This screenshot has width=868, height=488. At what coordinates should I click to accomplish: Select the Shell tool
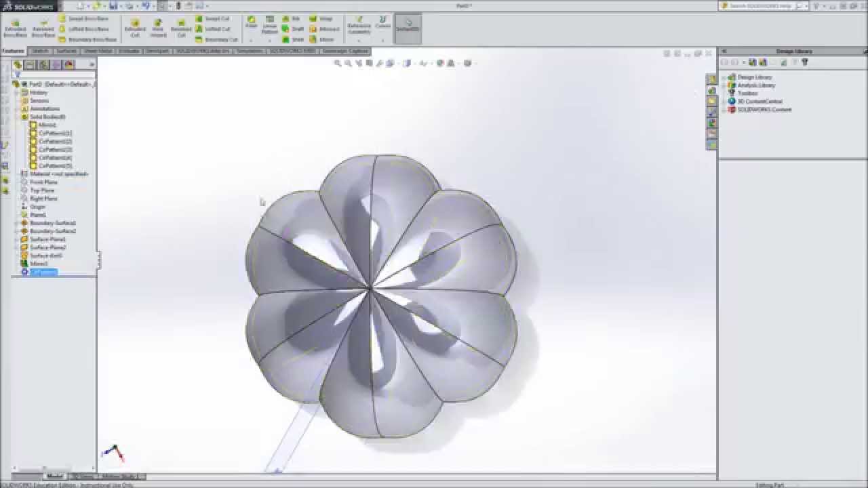point(293,39)
